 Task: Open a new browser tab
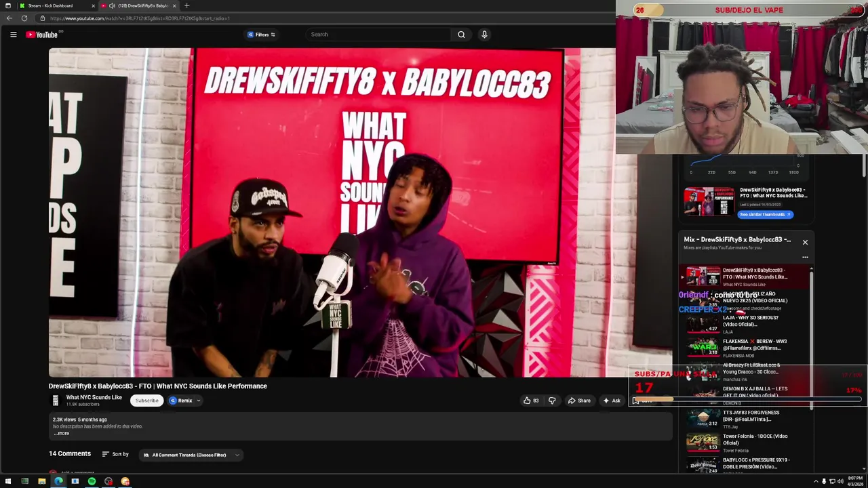click(x=186, y=5)
